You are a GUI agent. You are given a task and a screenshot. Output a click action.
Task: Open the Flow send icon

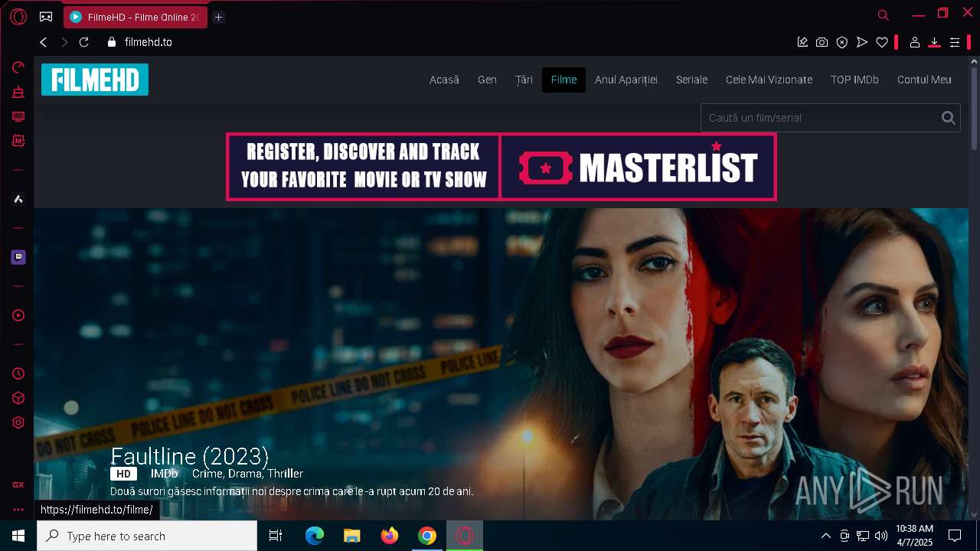click(x=862, y=42)
